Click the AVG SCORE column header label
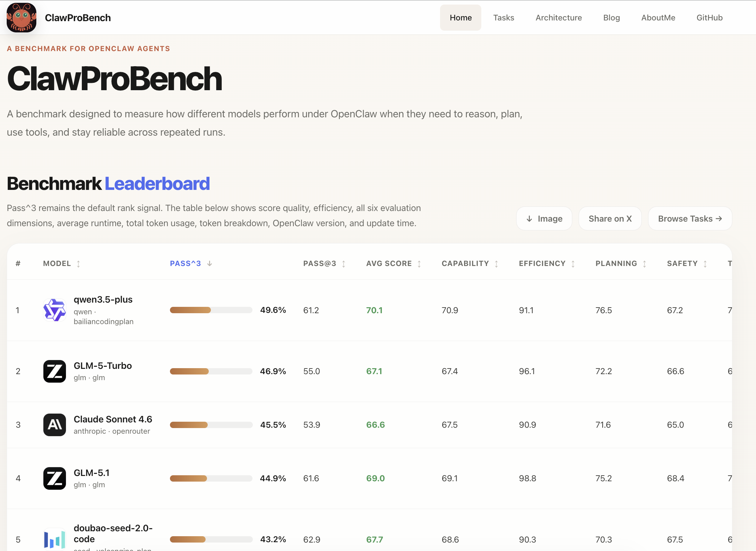 coord(389,264)
